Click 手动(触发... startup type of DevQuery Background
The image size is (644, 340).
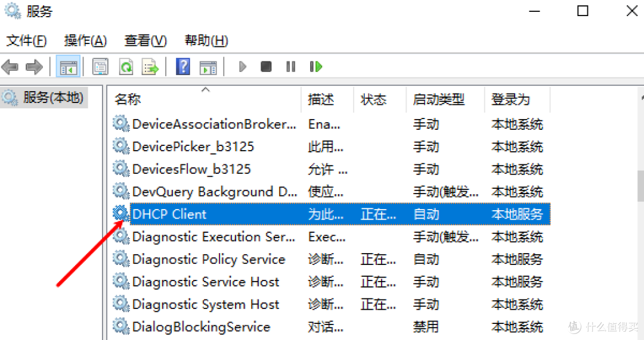445,192
